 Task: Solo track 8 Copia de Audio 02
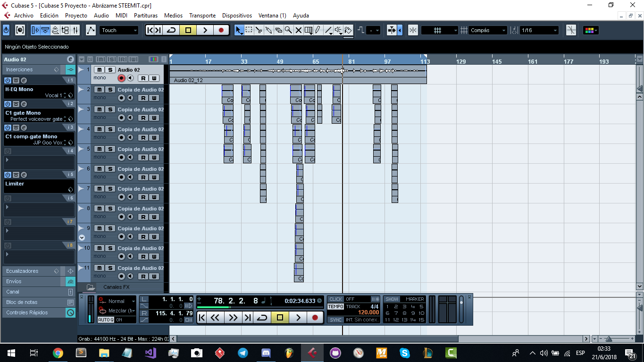coord(110,209)
